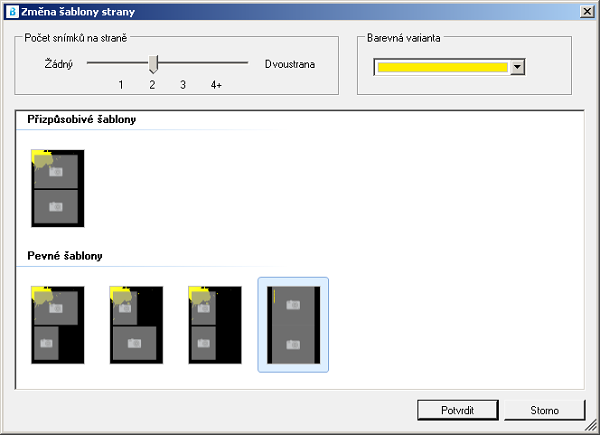Set photo count slider to 1
Image resolution: width=600 pixels, height=435 pixels.
pos(121,63)
